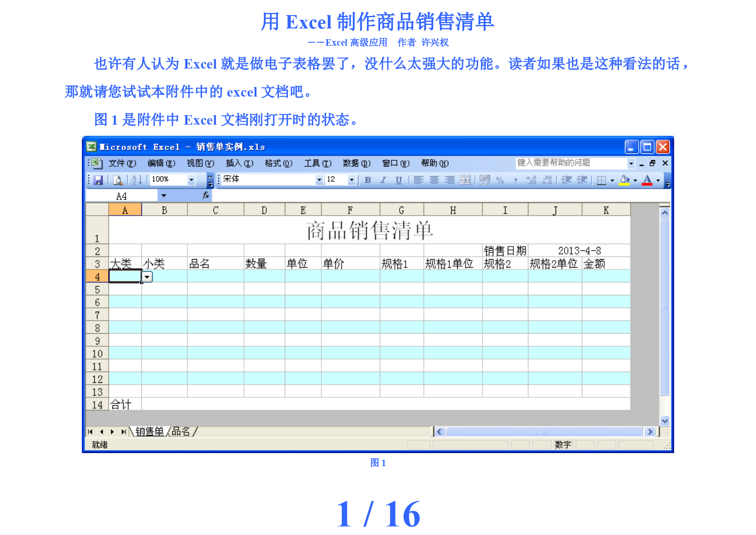The height and width of the screenshot is (535, 756).
Task: Click the previous sheet navigation arrow
Action: click(101, 432)
